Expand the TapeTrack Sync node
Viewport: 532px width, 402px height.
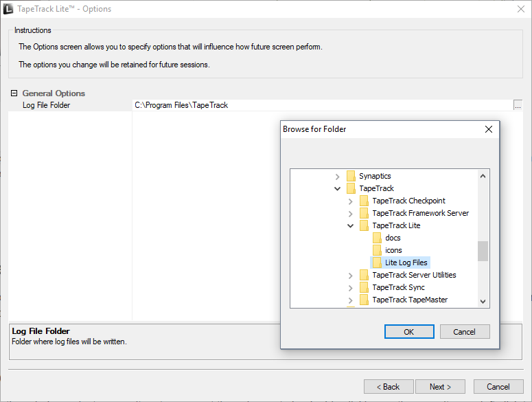(351, 288)
